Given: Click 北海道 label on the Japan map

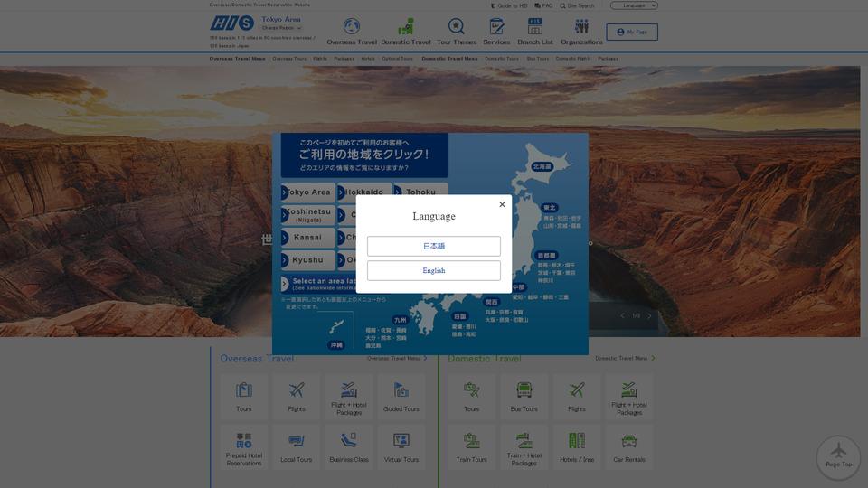Looking at the screenshot, I should point(542,166).
